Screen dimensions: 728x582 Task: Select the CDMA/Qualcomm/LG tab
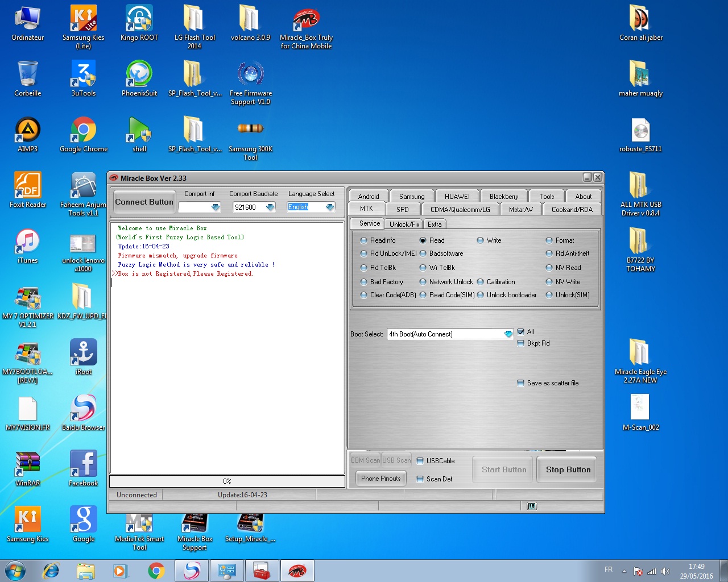coord(460,209)
